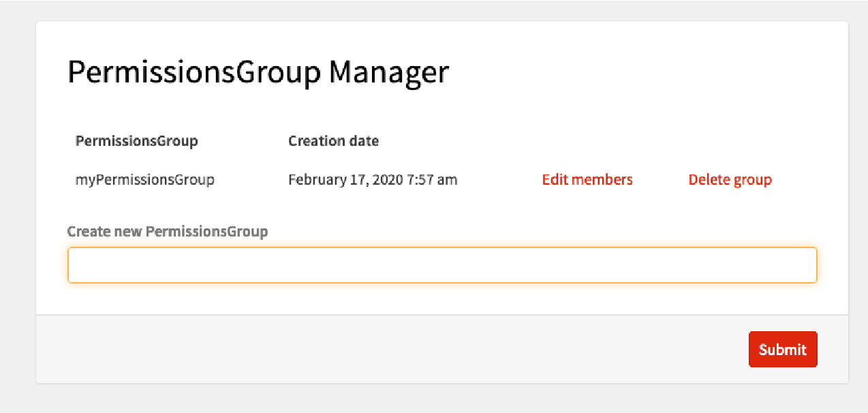Viewport: 868px width, 413px height.
Task: Click the word Manager in the title
Action: 388,72
